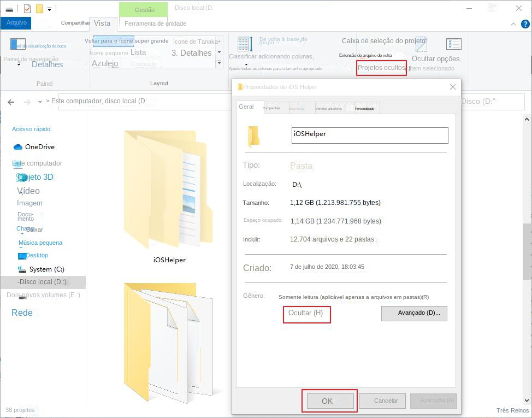The height and width of the screenshot is (418, 532).
Task: Click the iOSHelper folder name text field
Action: [370, 135]
